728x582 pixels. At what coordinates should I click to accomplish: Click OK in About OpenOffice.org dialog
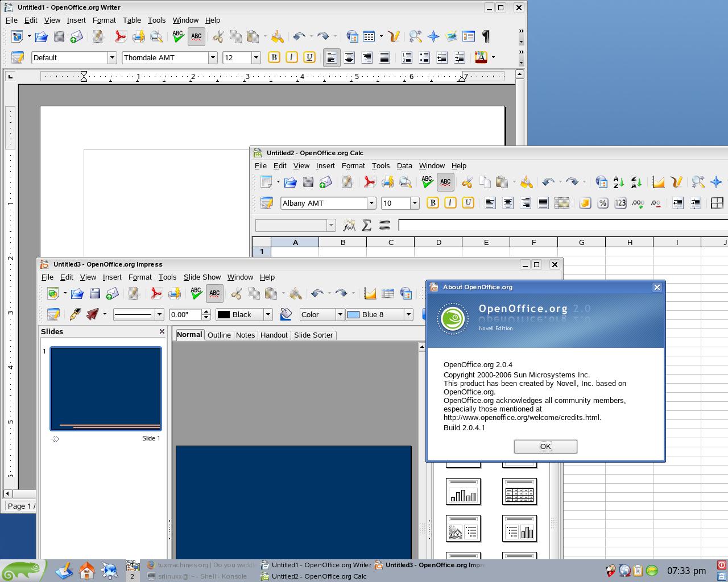point(545,446)
